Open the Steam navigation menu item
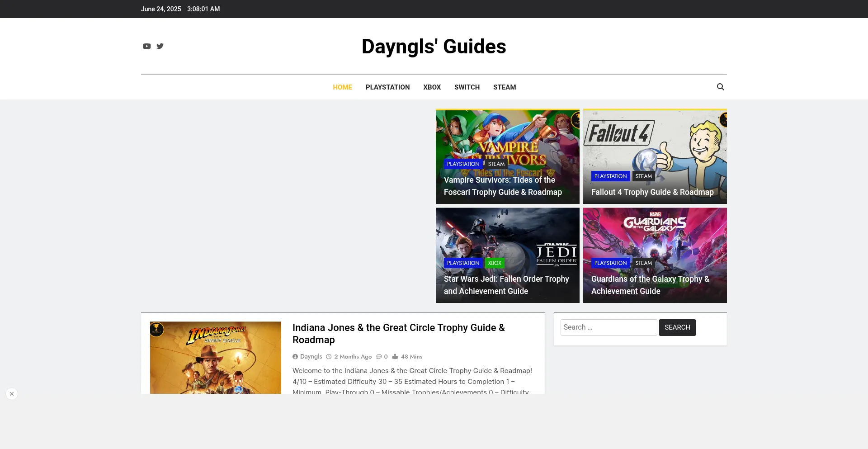868x449 pixels. tap(505, 87)
